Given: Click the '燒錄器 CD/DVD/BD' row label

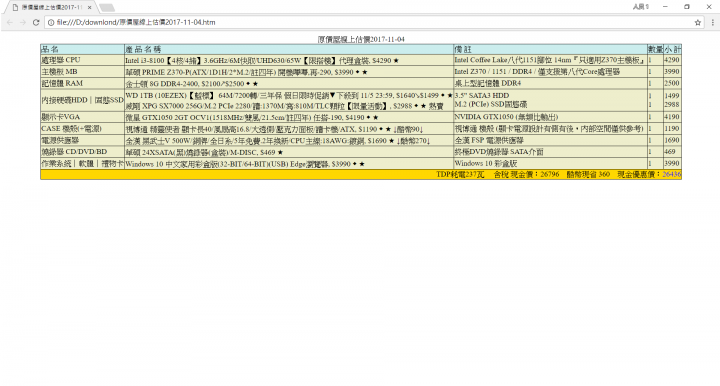Looking at the screenshot, I should [74, 151].
